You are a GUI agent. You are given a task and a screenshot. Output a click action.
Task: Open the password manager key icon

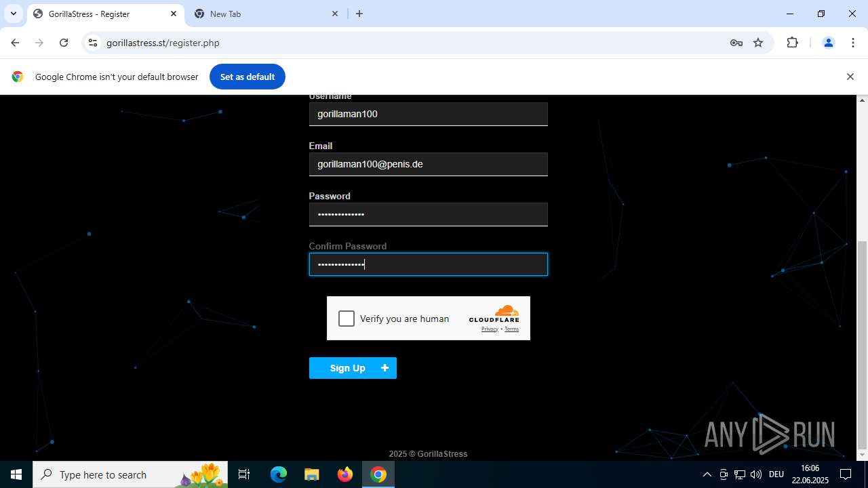tap(736, 43)
